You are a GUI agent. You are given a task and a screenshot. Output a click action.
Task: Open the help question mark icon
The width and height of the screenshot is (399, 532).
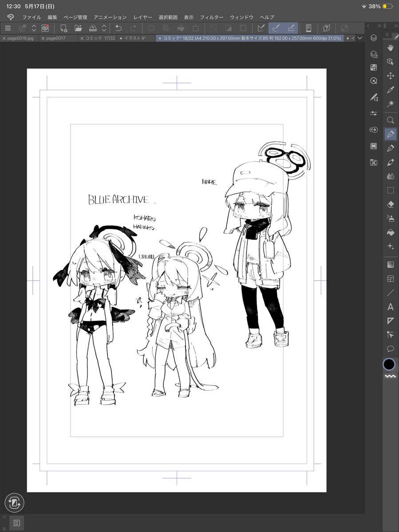(x=327, y=28)
